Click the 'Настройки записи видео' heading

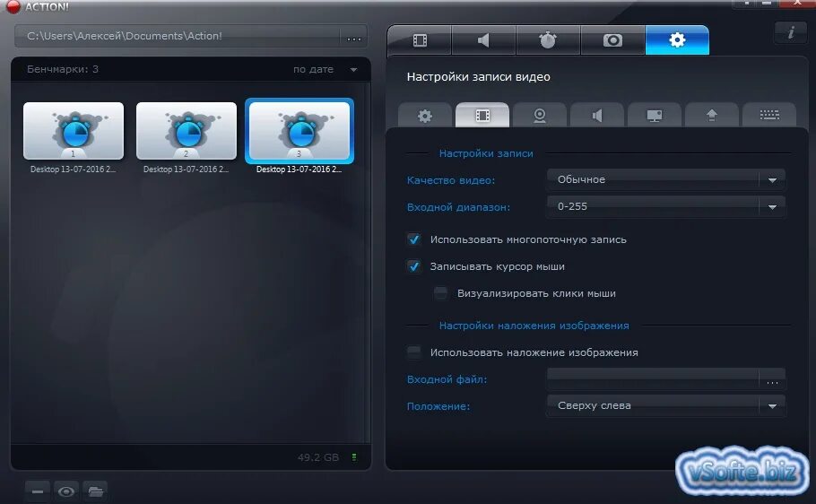478,76
